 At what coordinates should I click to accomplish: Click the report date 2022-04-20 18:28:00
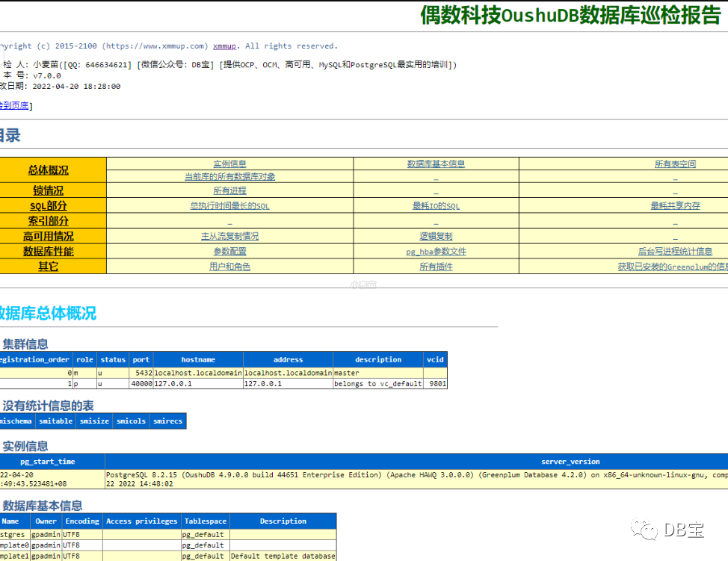76,87
